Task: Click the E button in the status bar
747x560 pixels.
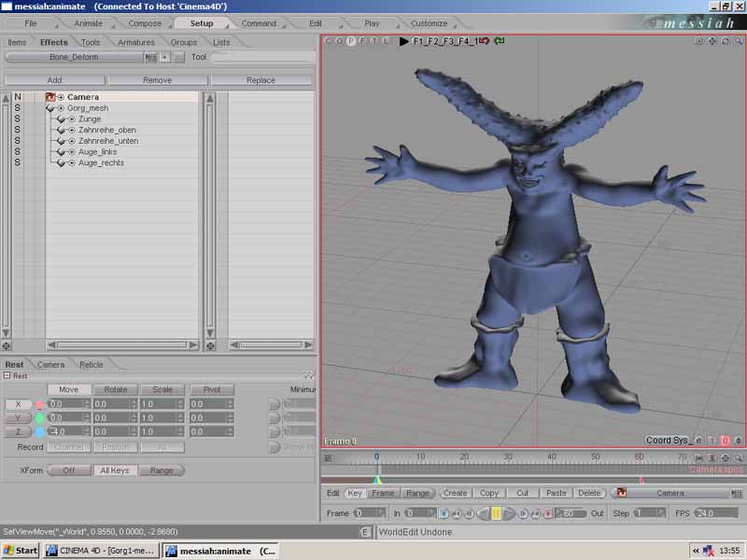Action: click(365, 532)
